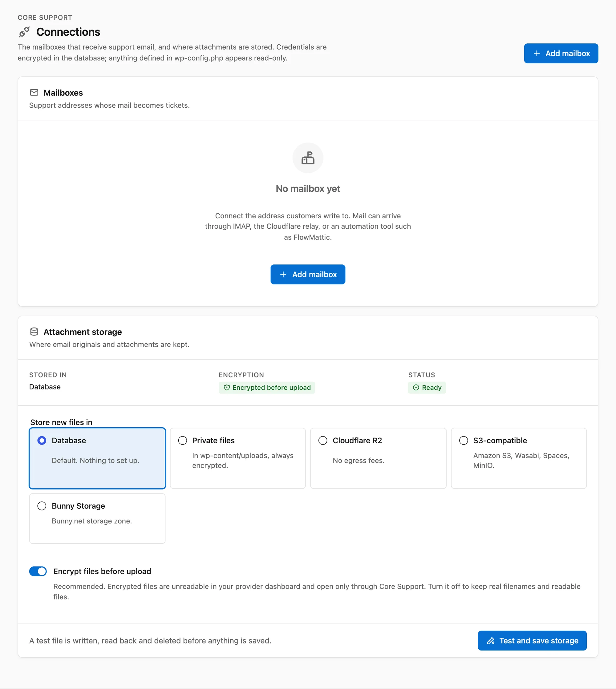Click 'Default. Nothing to set up.' description
The height and width of the screenshot is (689, 616).
pyautogui.click(x=95, y=460)
